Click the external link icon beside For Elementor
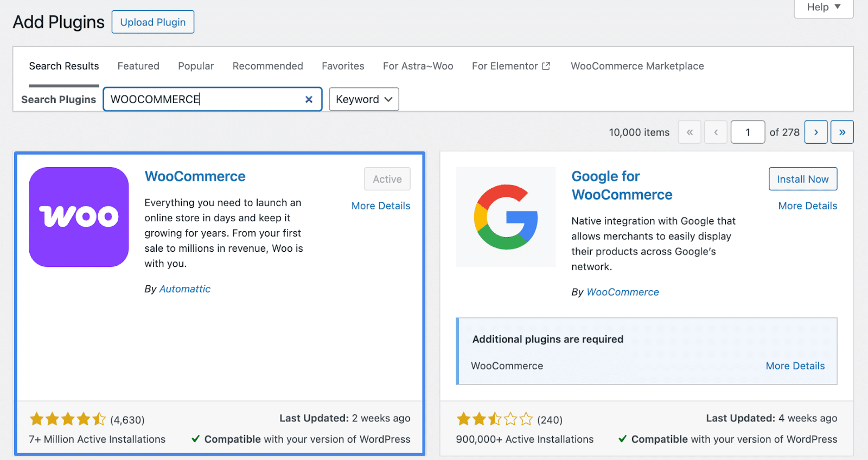The height and width of the screenshot is (460, 868). [x=546, y=66]
